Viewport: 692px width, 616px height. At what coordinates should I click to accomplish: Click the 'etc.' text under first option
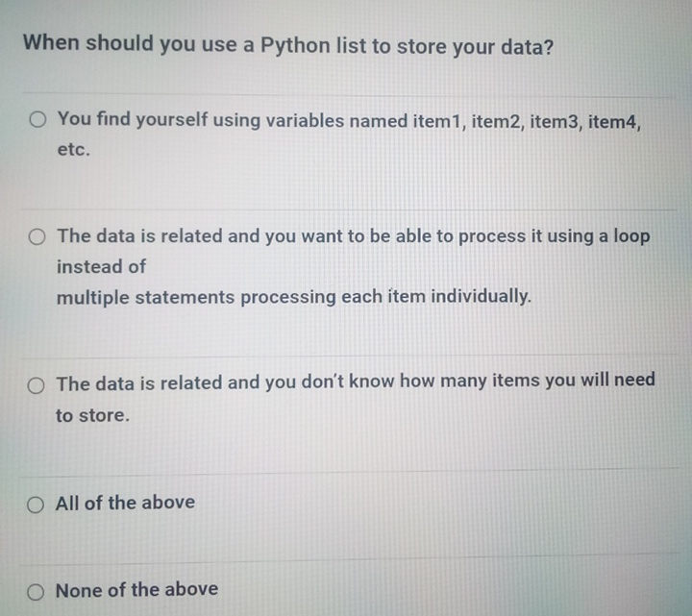[73, 150]
